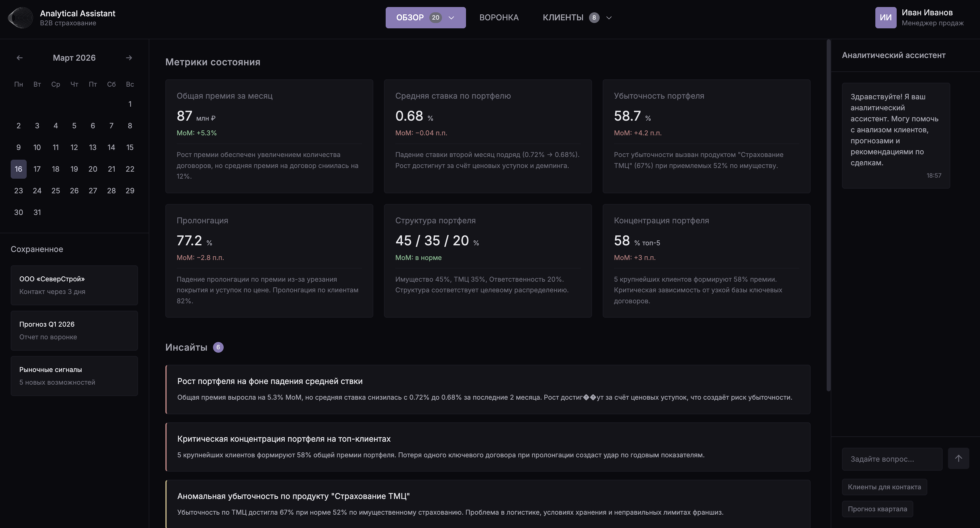The width and height of the screenshot is (980, 528).
Task: Click the ОБЗОР badge showing 20
Action: coord(435,17)
